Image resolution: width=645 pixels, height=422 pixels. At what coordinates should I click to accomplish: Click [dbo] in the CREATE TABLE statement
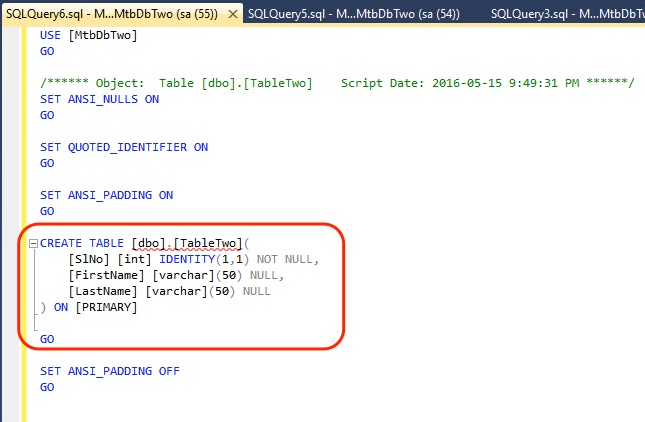(148, 243)
